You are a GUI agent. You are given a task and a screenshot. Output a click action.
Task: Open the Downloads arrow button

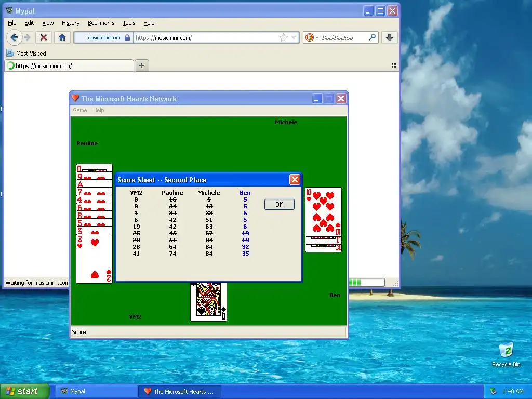(390, 37)
